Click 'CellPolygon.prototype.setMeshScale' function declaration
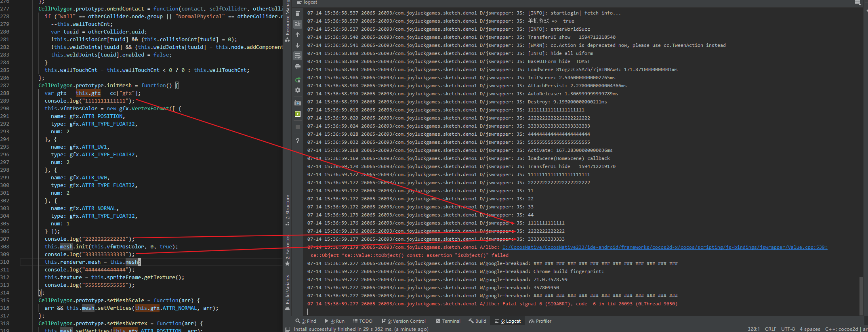 point(119,300)
